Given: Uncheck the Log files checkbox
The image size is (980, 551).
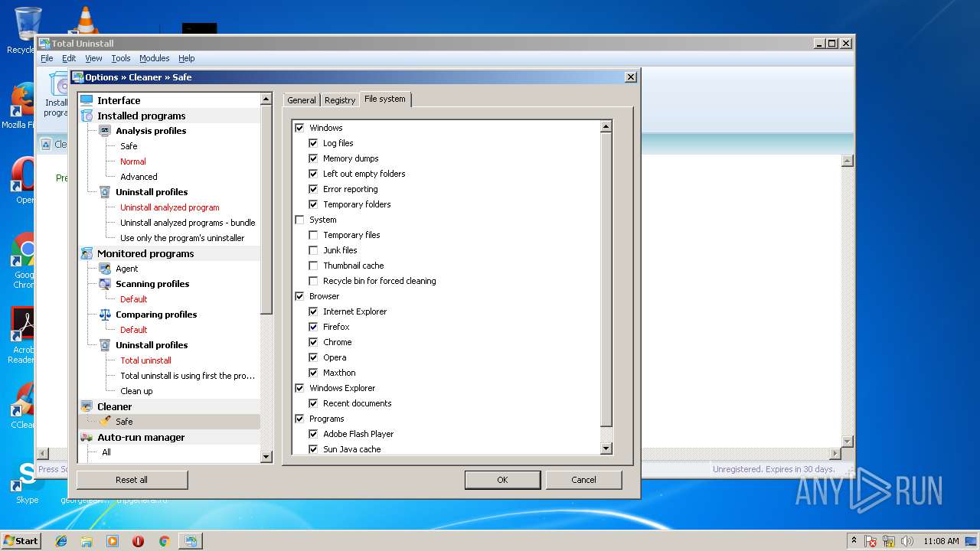Looking at the screenshot, I should pos(313,143).
